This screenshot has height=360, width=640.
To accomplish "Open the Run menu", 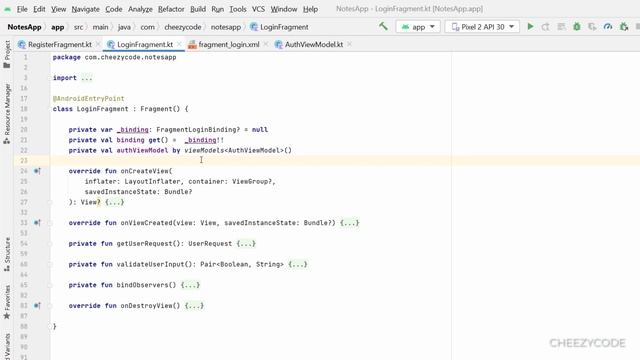I will [218, 9].
